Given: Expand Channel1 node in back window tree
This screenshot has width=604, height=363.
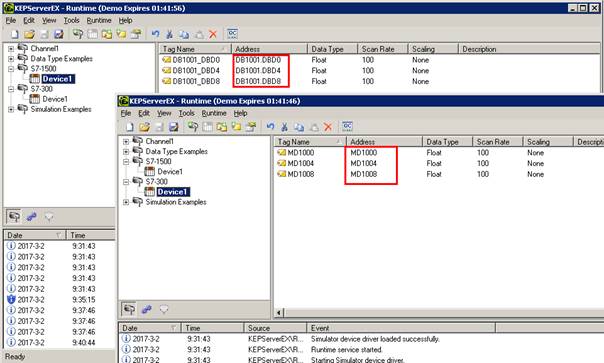Looking at the screenshot, I should pos(11,49).
